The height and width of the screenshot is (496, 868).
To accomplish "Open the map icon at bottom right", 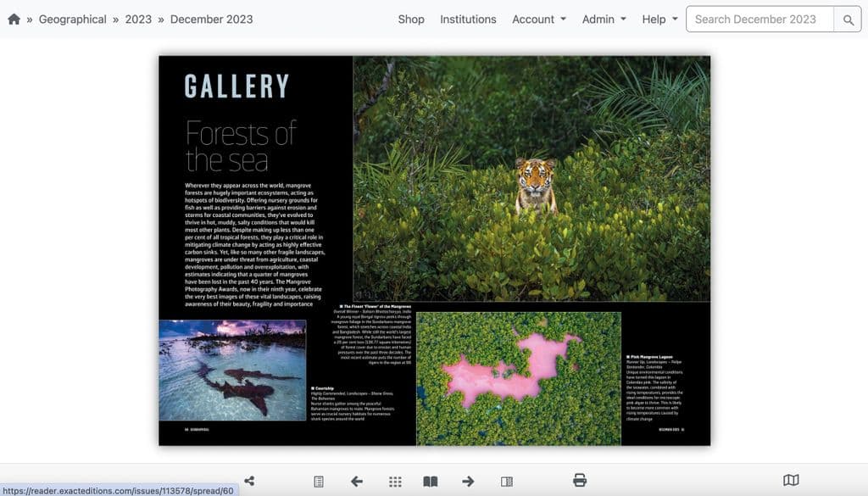I will click(791, 480).
